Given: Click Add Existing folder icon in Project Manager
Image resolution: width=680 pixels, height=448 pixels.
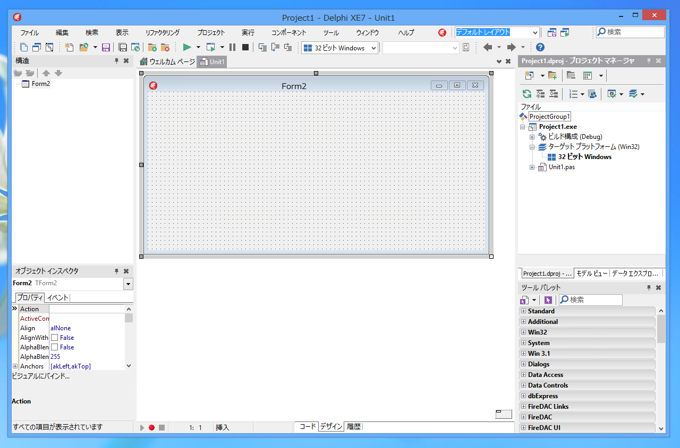Looking at the screenshot, I should pyautogui.click(x=552, y=75).
